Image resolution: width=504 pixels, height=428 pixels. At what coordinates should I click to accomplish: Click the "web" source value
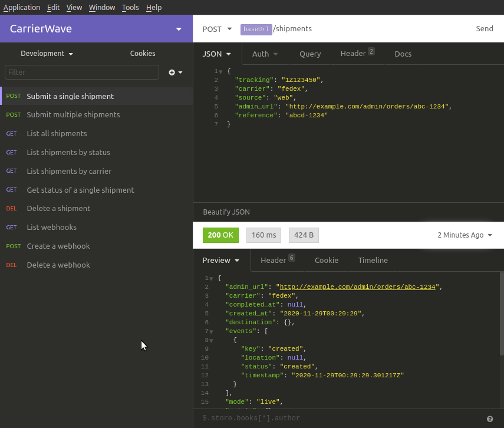pyautogui.click(x=283, y=98)
